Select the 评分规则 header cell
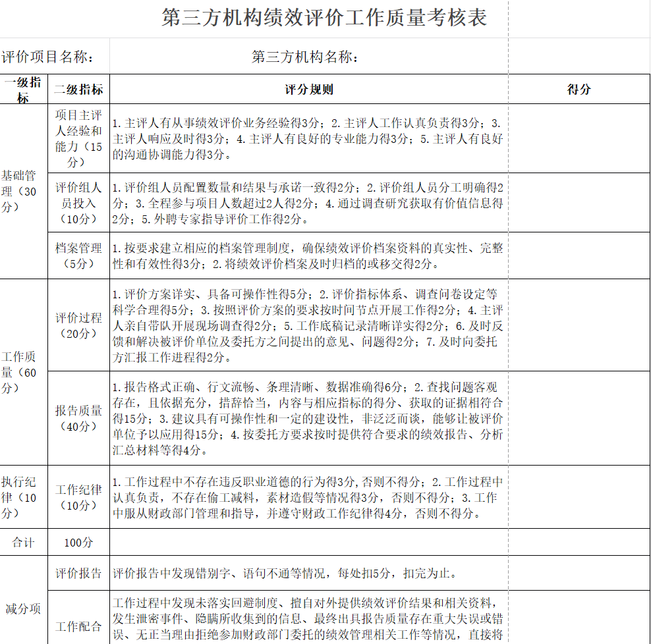 pyautogui.click(x=308, y=90)
